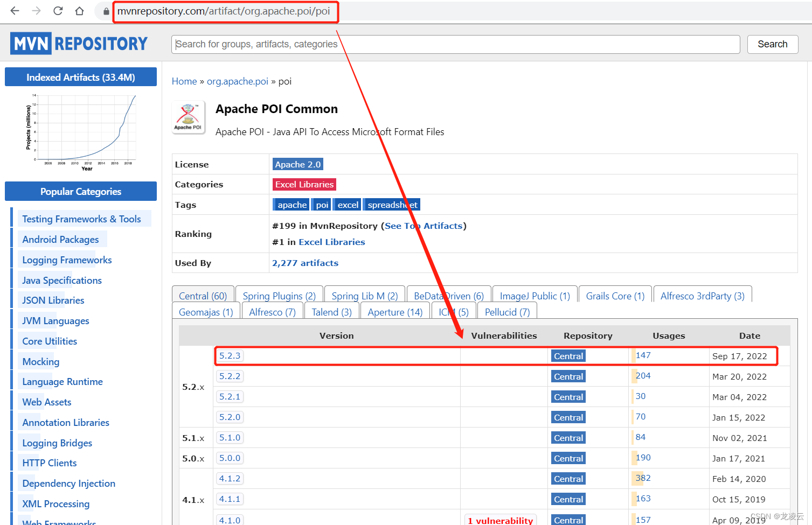Open the 382 usages link
This screenshot has height=525, width=812.
click(643, 478)
